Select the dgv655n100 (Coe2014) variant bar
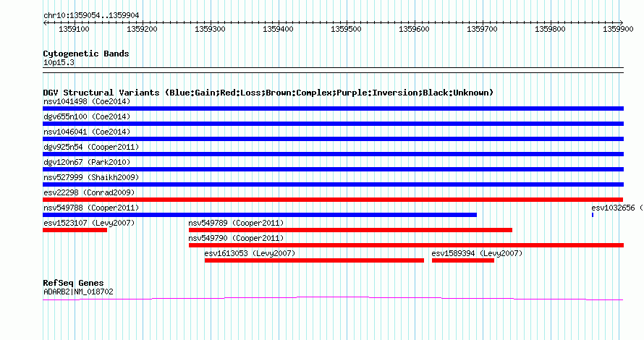The image size is (644, 340). click(333, 124)
